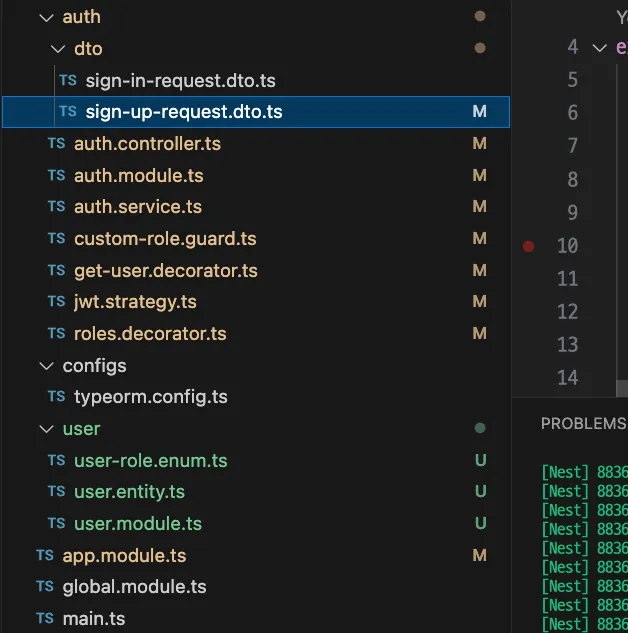Open app.module.ts in the editor
Screen dimensions: 628x633
[124, 555]
